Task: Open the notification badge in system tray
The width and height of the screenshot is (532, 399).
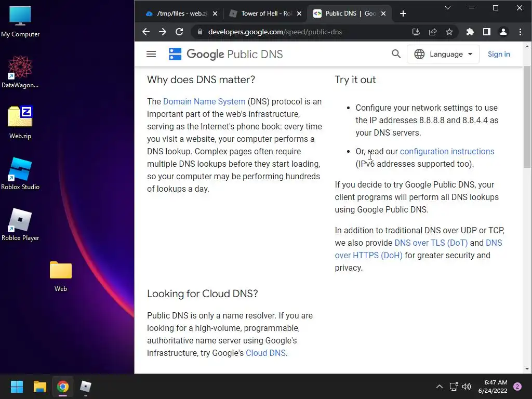Action: coord(517,387)
